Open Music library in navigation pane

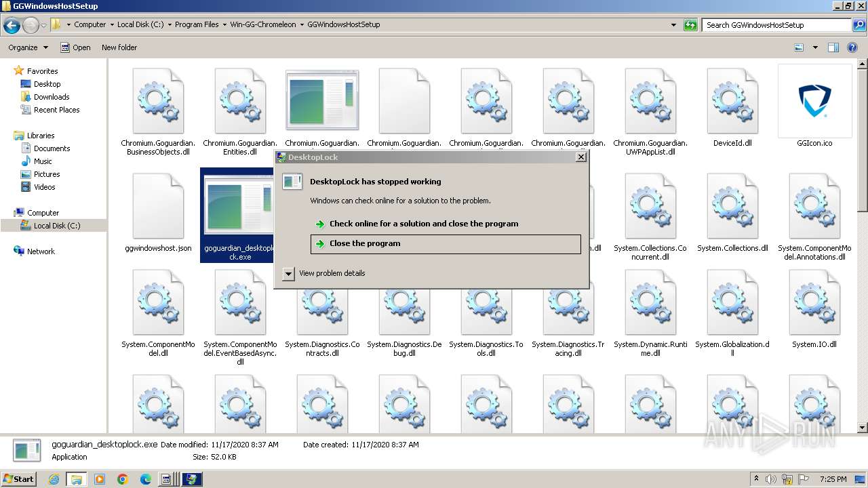43,161
